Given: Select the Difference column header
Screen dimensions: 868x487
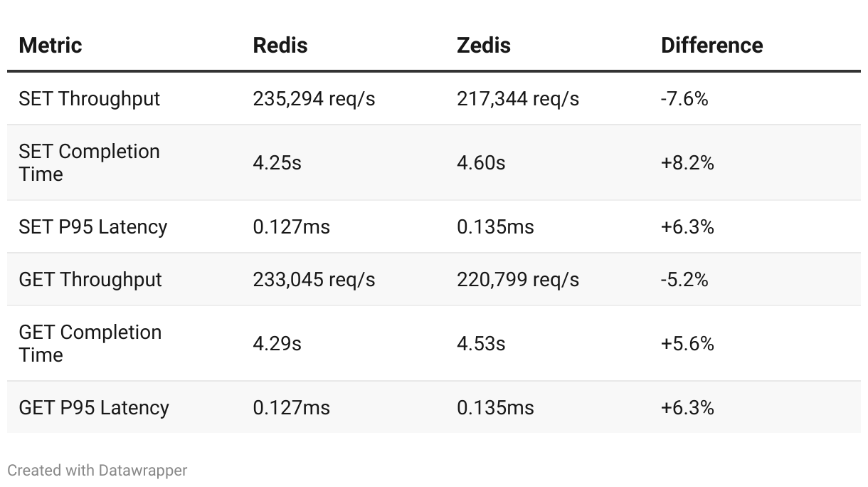Looking at the screenshot, I should (x=712, y=46).
